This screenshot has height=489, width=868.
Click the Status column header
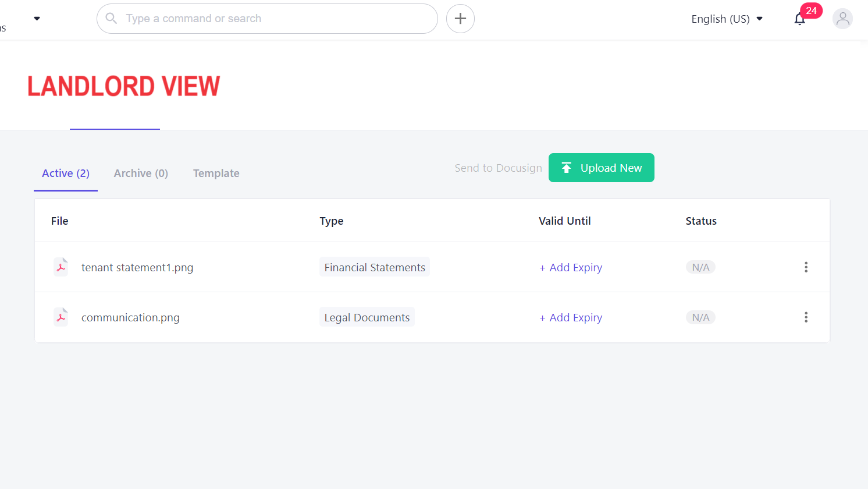pos(701,221)
